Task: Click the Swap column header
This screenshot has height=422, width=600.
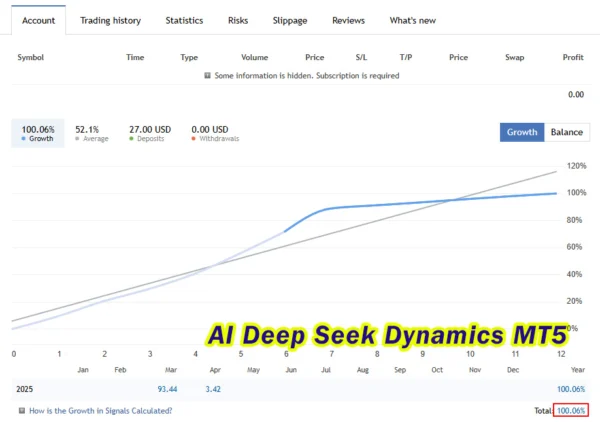Action: [x=514, y=57]
